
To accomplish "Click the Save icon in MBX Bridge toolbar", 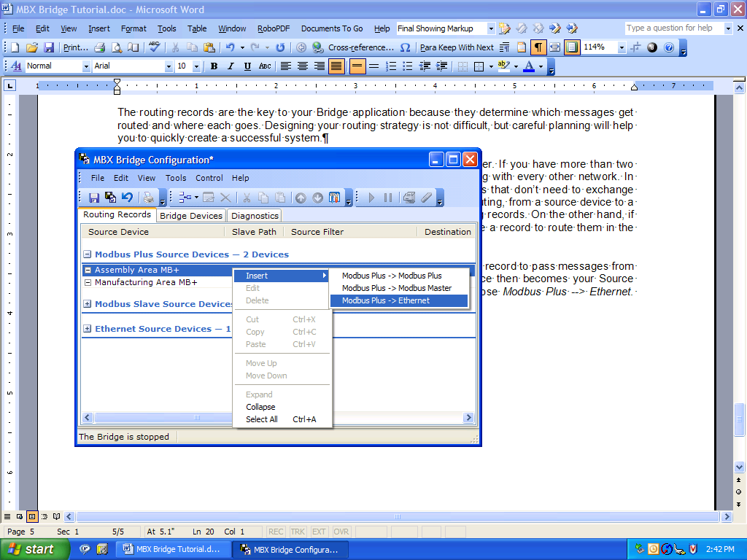I will coord(94,198).
